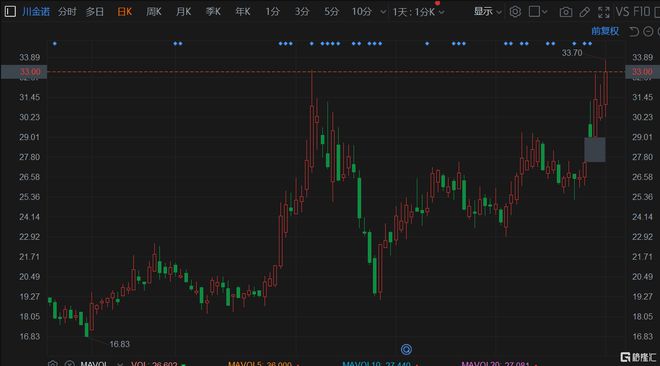Click the undo arrow icon

pyautogui.click(x=634, y=32)
